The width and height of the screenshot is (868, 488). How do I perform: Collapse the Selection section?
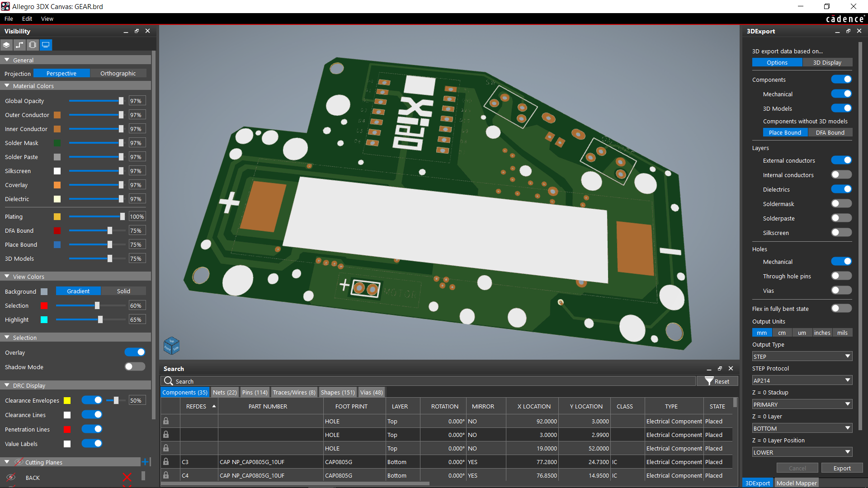point(7,338)
